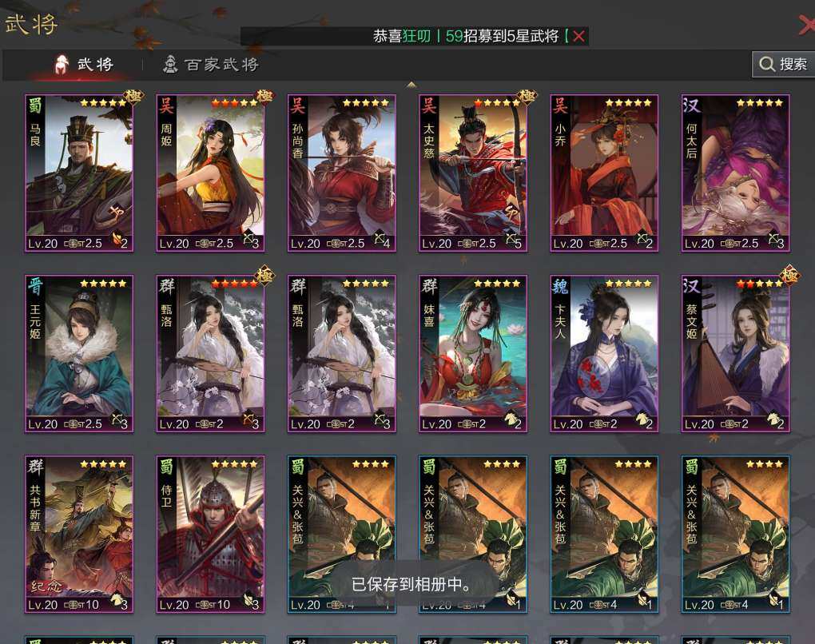The image size is (815, 644).
Task: Click the recruitment announcement text 招募到5星武将
Action: (x=511, y=36)
